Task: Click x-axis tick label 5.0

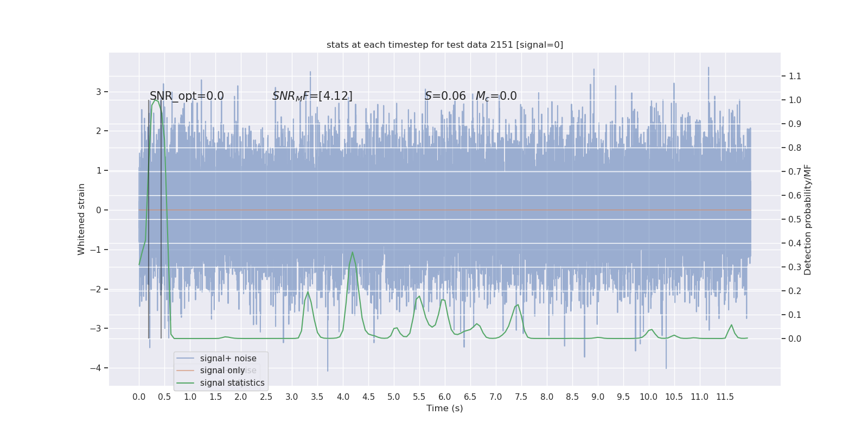Action: [394, 397]
